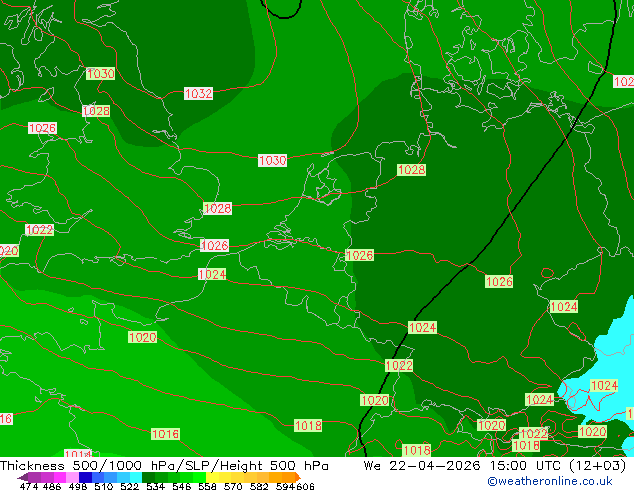Click the legend value 486
This screenshot has height=490, width=634.
(52, 486)
